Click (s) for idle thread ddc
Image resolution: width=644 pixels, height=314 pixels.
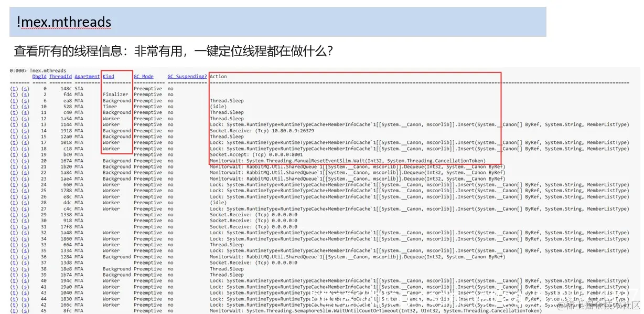pyautogui.click(x=25, y=203)
